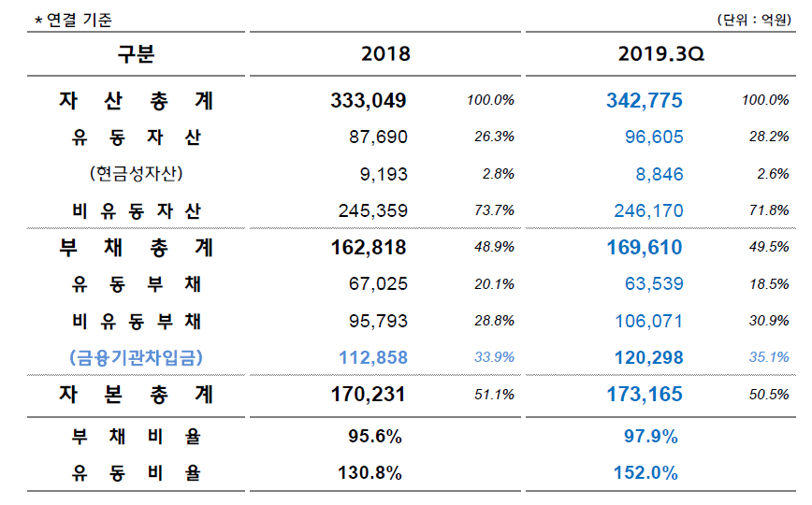This screenshot has width=812, height=505.
Task: Click the 자산총계 row label
Action: [137, 100]
